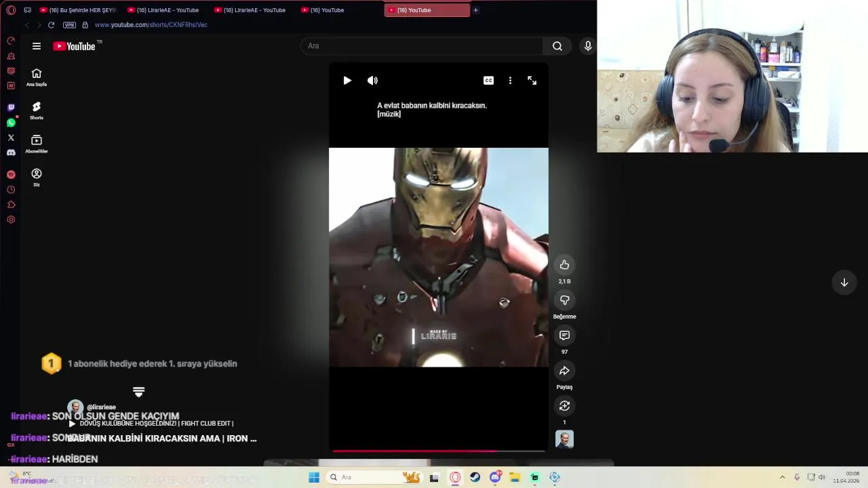Like the Short with 2,1 B likes
The image size is (868, 488).
[564, 265]
